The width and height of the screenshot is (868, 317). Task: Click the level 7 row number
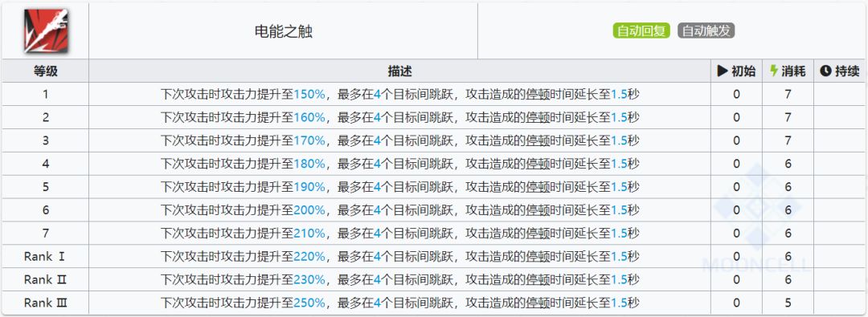click(x=45, y=233)
